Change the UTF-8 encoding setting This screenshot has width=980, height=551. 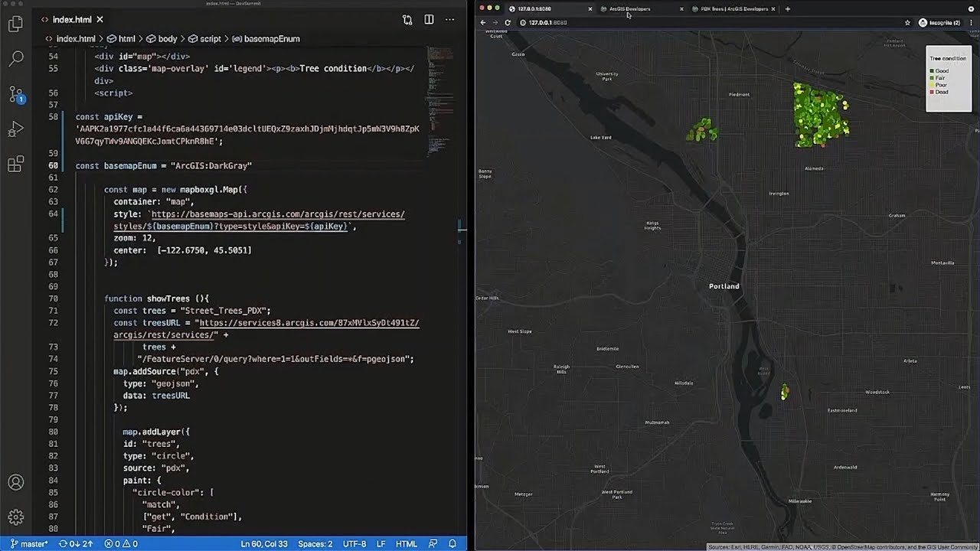[x=354, y=544]
